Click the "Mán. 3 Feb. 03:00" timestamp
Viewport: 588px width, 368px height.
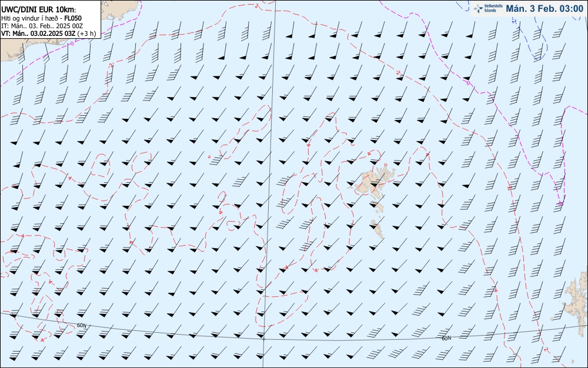[544, 9]
